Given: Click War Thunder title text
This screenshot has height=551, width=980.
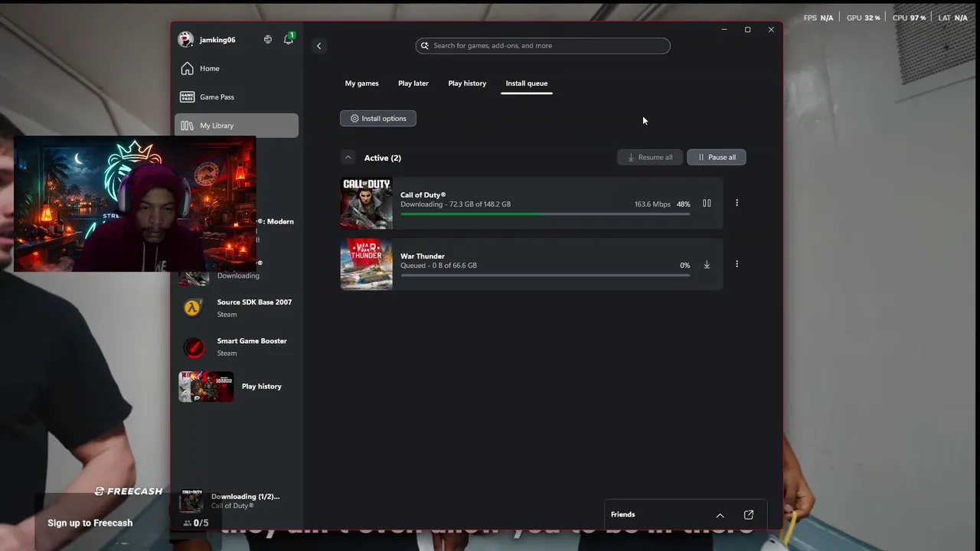Looking at the screenshot, I should point(423,256).
